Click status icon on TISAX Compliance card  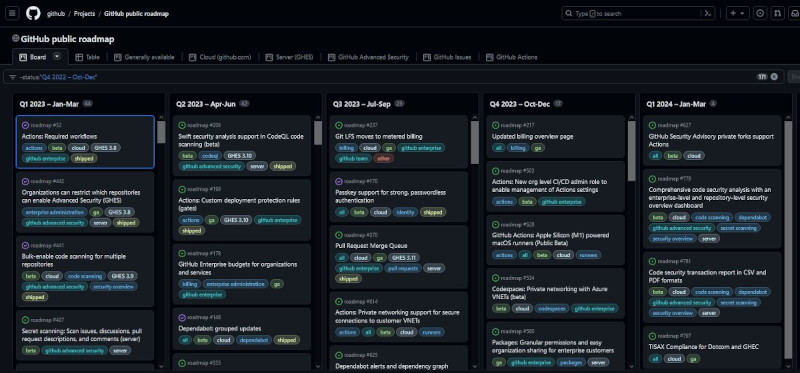point(652,336)
